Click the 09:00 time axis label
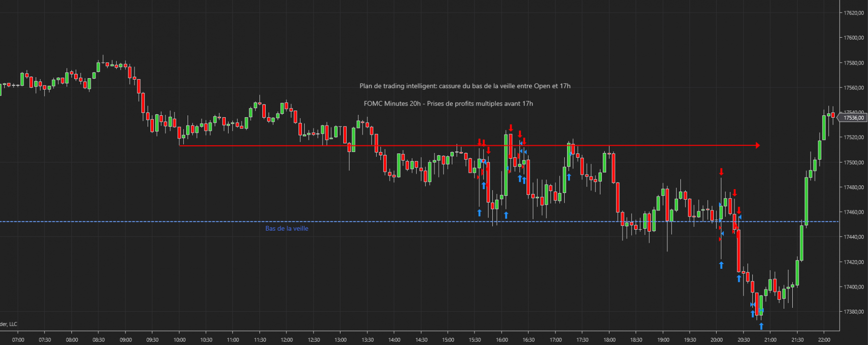 125,340
